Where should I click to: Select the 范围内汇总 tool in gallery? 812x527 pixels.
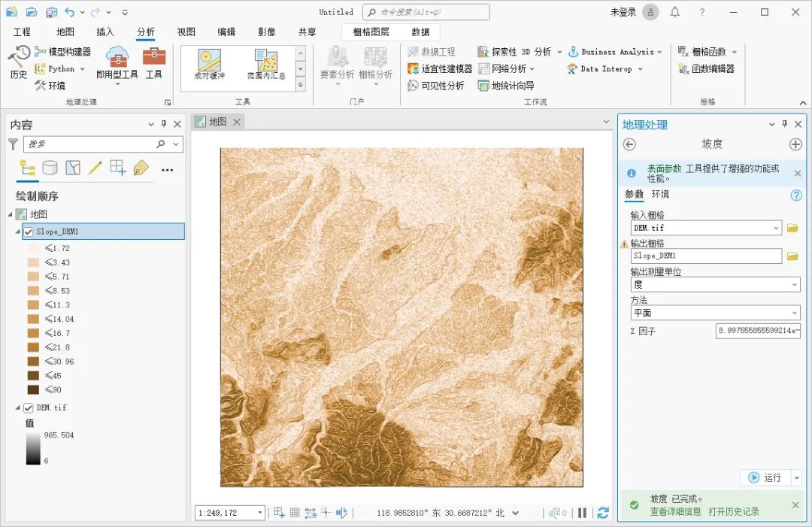pyautogui.click(x=266, y=64)
